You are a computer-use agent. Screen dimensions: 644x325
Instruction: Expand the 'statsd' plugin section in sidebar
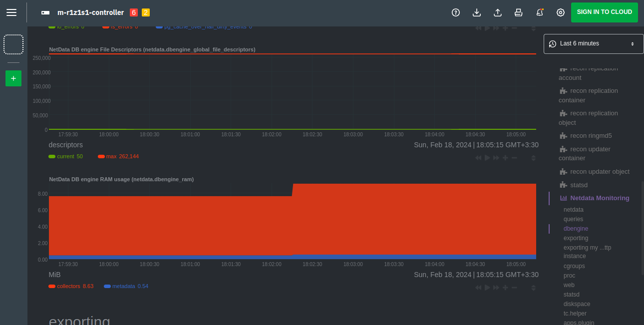(579, 185)
